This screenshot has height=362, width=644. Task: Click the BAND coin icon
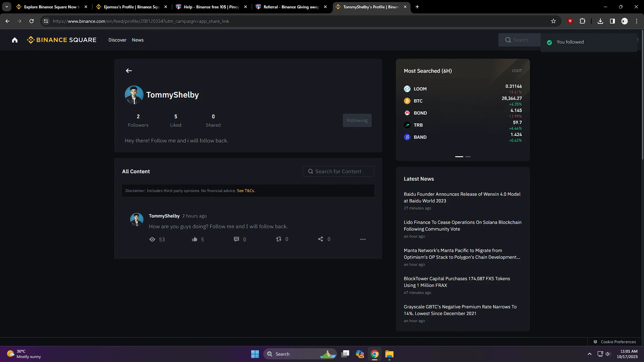pos(407,137)
